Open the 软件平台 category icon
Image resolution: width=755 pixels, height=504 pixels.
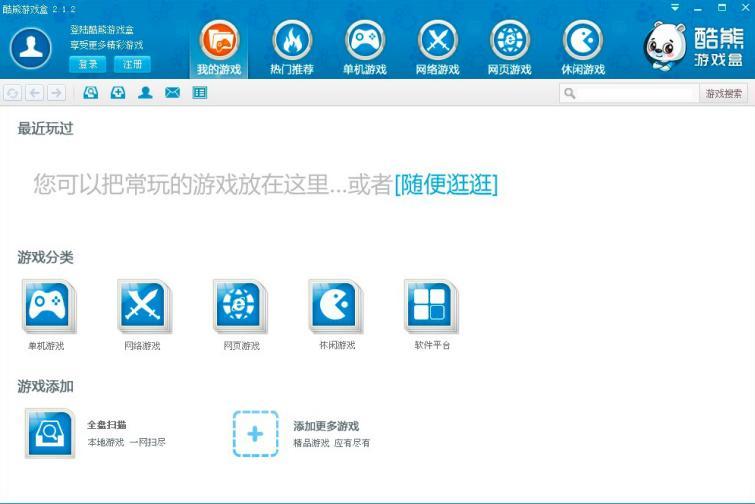[x=431, y=307]
